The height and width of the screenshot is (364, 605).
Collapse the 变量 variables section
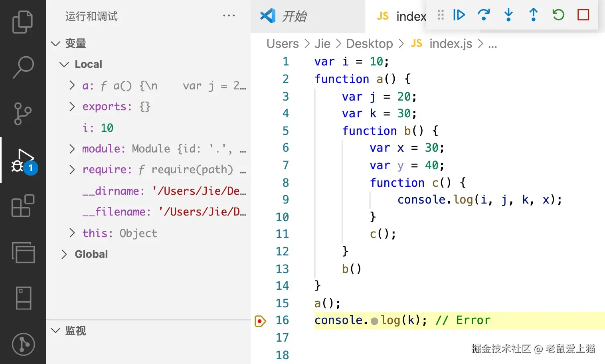tap(56, 44)
